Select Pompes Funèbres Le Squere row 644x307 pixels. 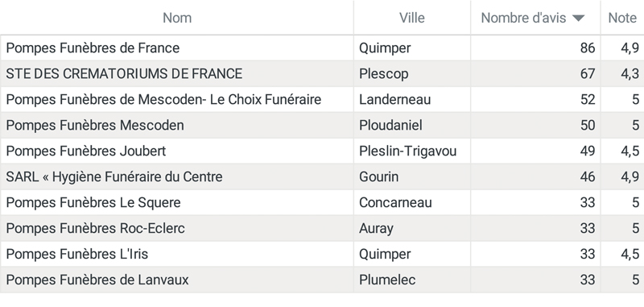(322, 202)
